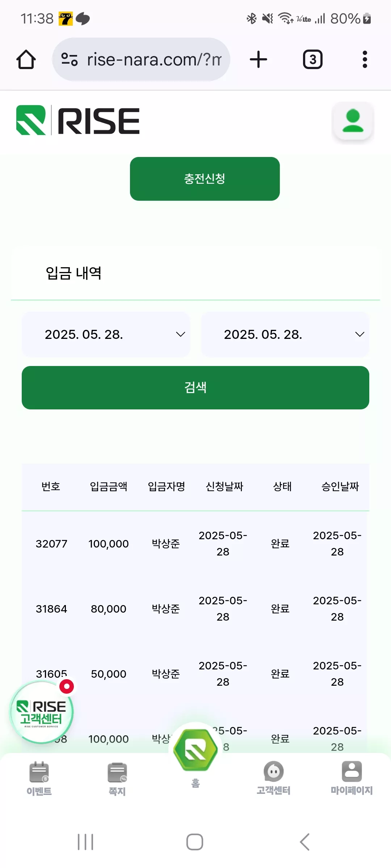This screenshot has height=868, width=391.
Task: Tap Android back navigation button
Action: 305,842
